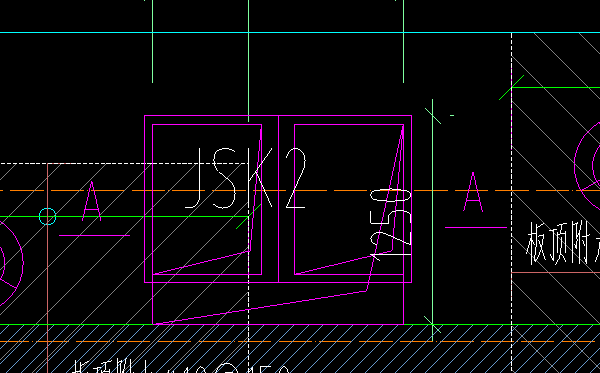The image size is (600, 373).
Task: Select the orange dash-dot line in blue hatch
Action: click(x=300, y=341)
